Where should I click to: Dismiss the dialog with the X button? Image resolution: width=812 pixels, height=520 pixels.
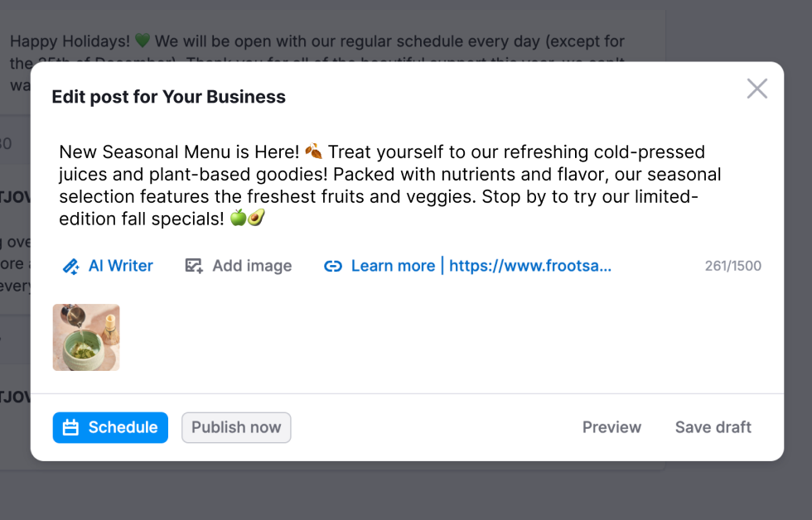pos(756,89)
